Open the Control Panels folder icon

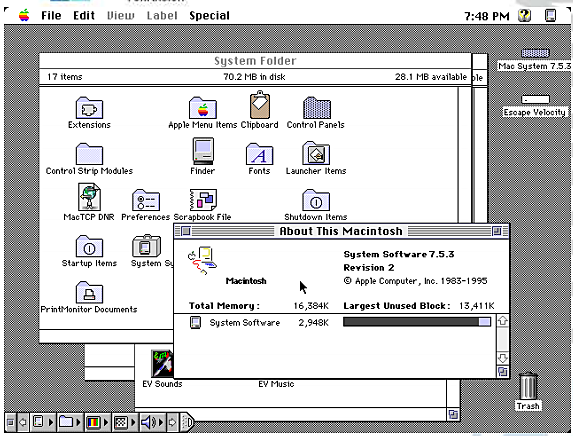pos(316,108)
